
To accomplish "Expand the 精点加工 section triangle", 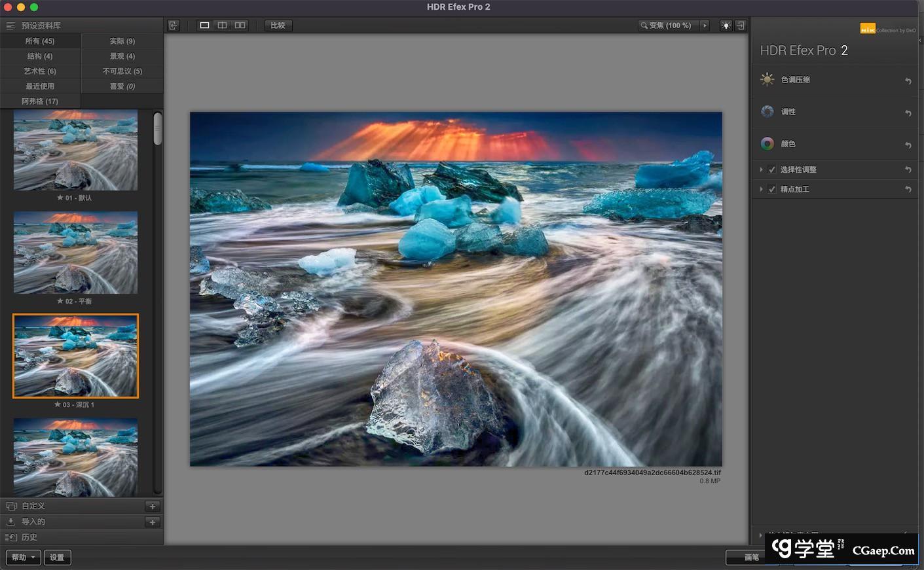I will [761, 190].
